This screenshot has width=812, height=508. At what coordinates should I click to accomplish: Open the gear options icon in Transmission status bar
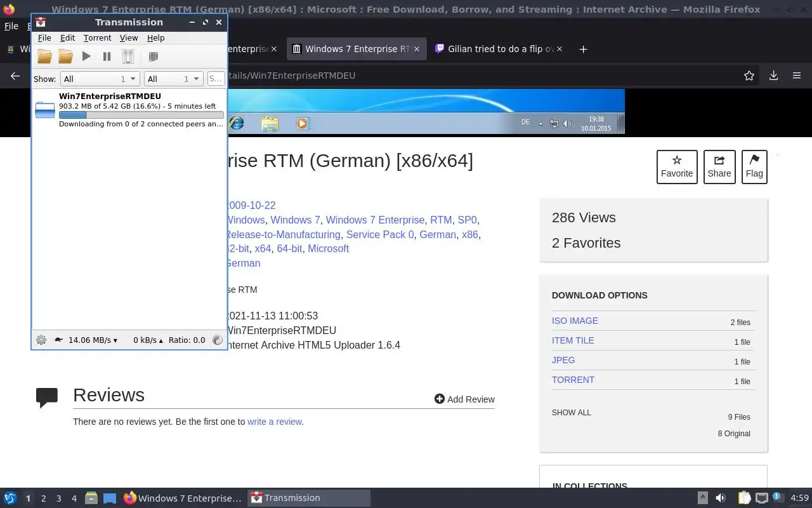coord(41,340)
